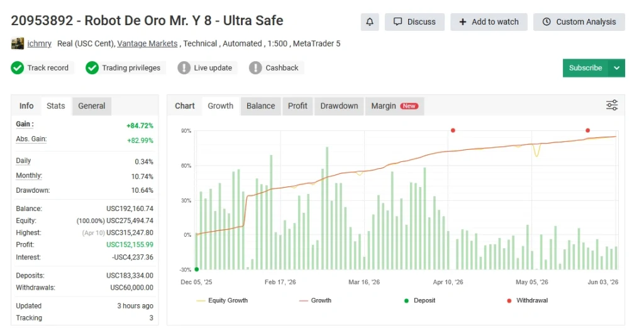Click the Highest USC315,247.80 value
Viewport: 644px width, 330px height.
(x=130, y=233)
